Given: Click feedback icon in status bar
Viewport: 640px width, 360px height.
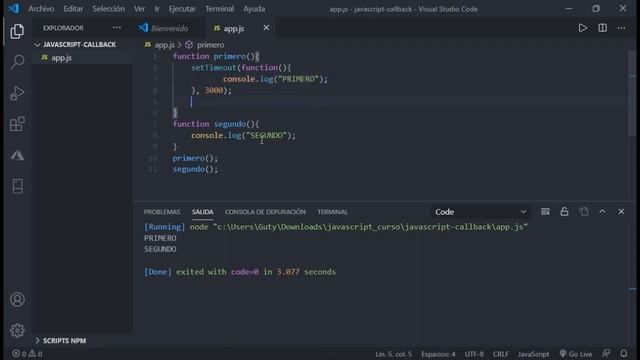Looking at the screenshot, I should point(606,353).
